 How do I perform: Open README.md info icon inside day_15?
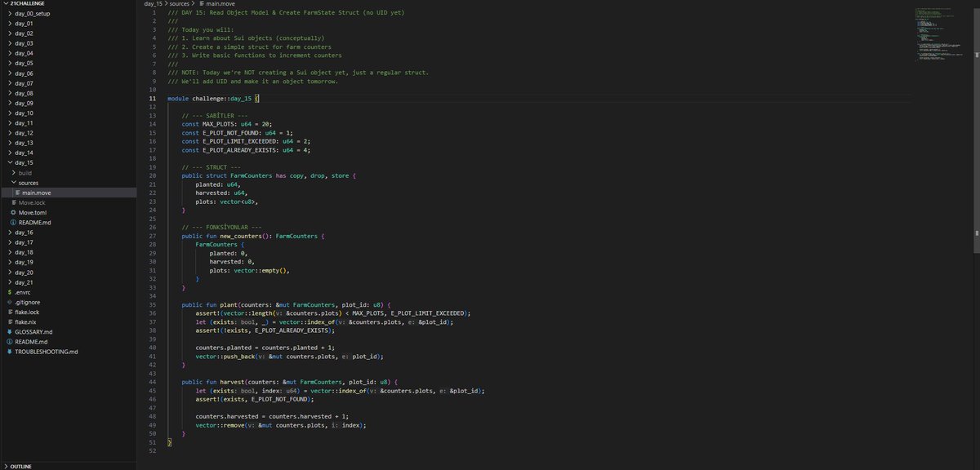tap(13, 222)
